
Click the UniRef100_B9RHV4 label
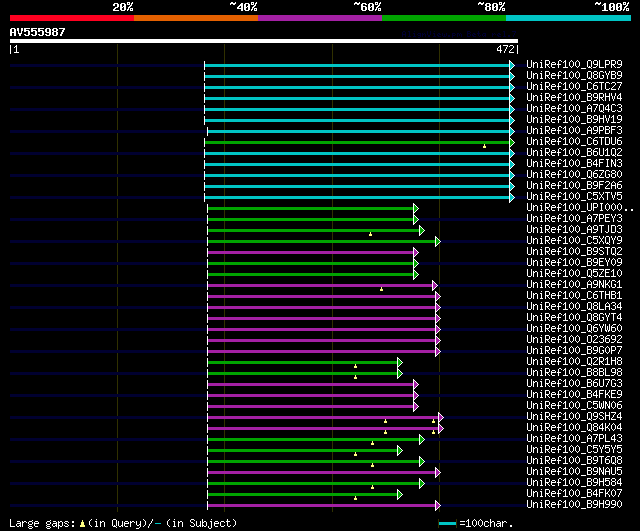coord(574,98)
